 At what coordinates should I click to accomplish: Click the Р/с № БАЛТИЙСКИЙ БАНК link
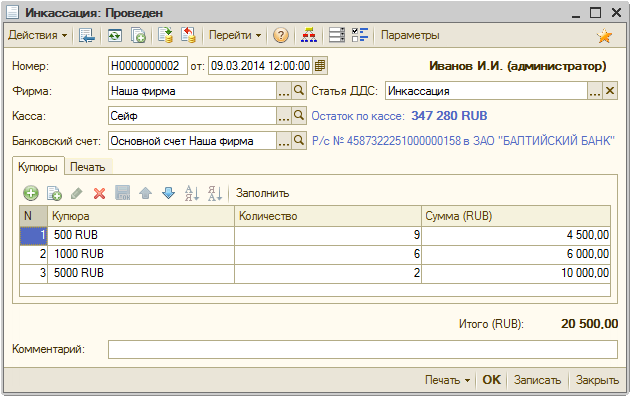click(x=463, y=141)
